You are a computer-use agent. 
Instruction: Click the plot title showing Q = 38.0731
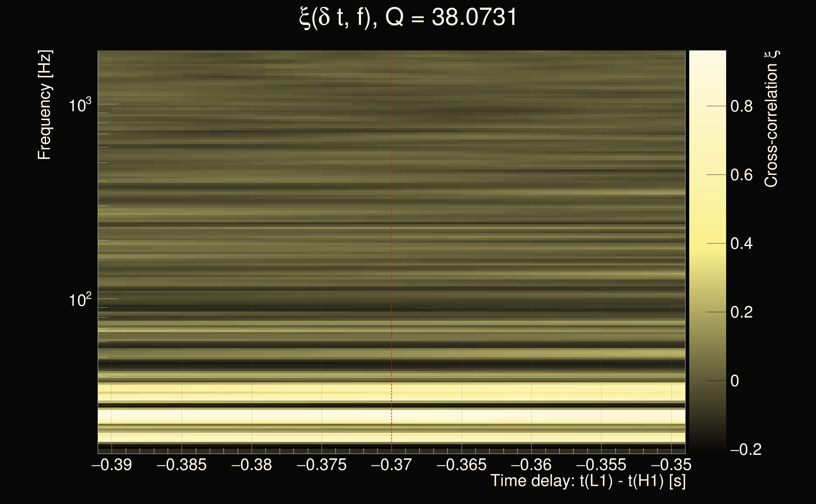408,17
